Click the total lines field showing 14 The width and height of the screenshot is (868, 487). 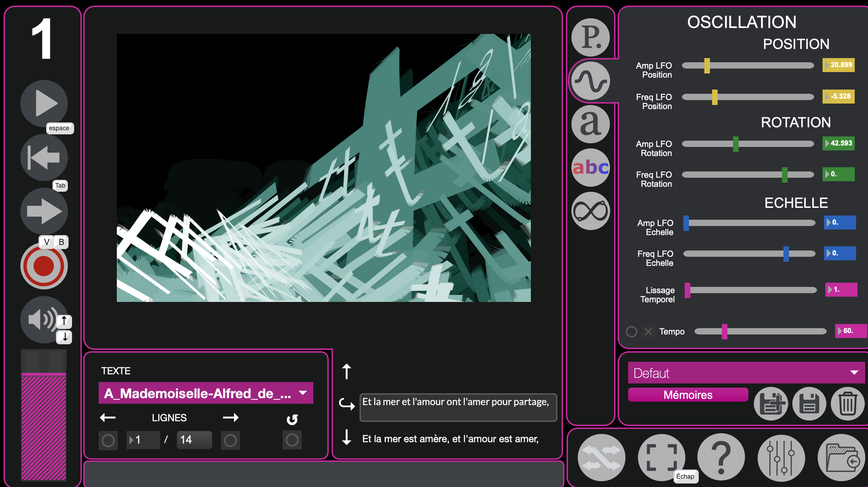click(194, 440)
